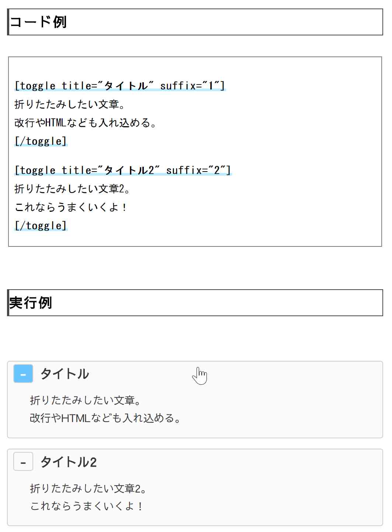The image size is (392, 532).
Task: Collapse the タイトル2 section with minus button
Action: coord(23,462)
